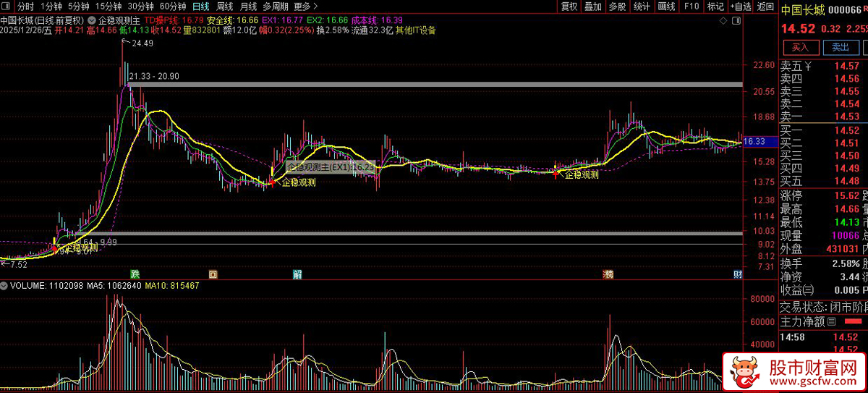Screen dimensions: 868x393
Task: Click the 跌 event marker on timeline
Action: 135,274
